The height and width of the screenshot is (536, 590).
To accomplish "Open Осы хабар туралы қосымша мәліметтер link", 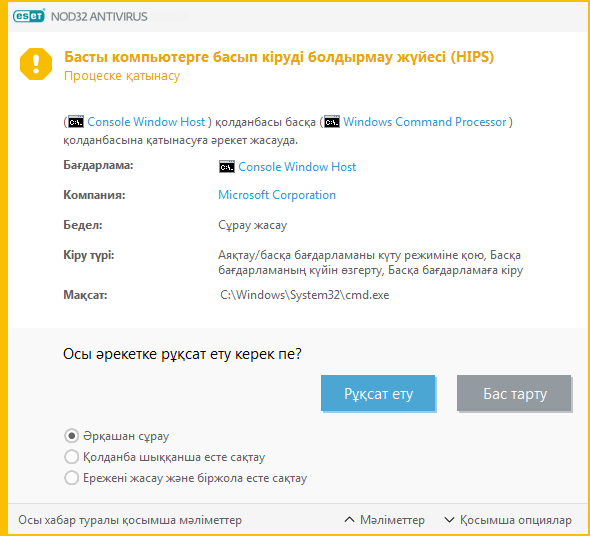I will (x=130, y=520).
